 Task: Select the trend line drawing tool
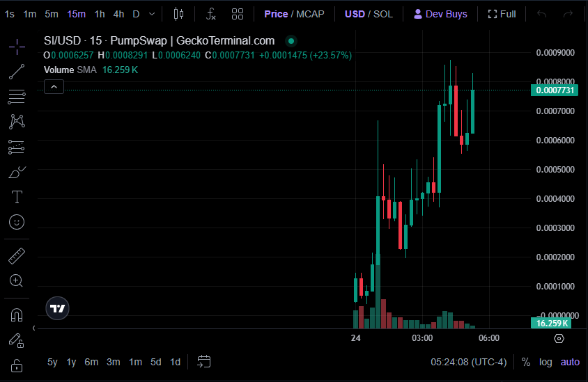click(17, 72)
